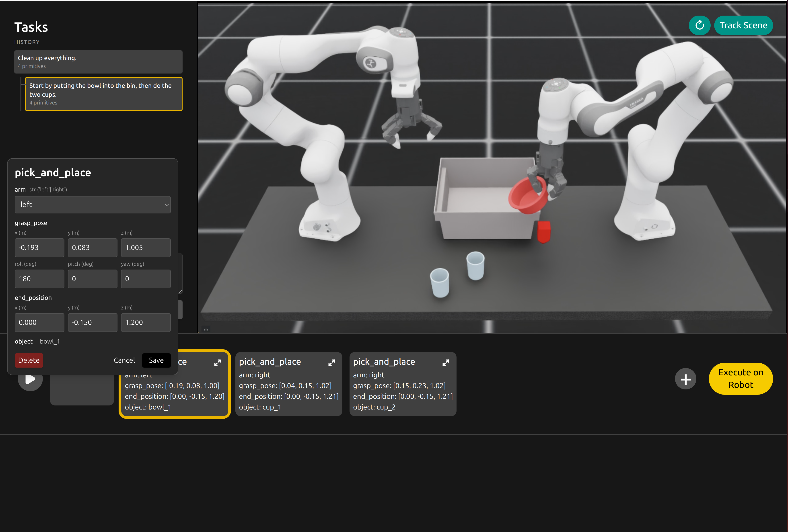Select the 'Clean up everything' history task
Screen dimensions: 788x532
[98, 62]
